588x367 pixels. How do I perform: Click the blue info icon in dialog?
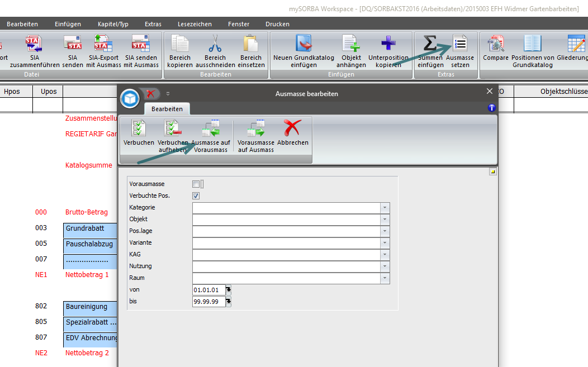(x=491, y=108)
